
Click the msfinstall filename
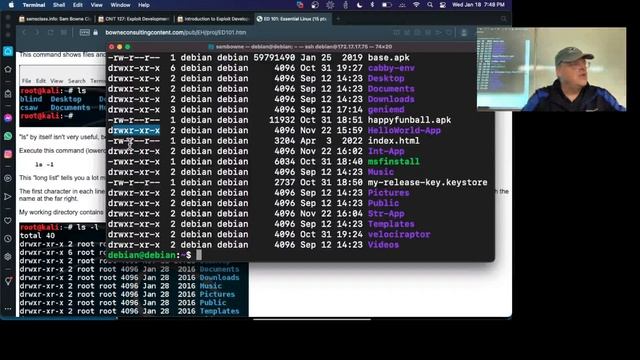click(393, 162)
